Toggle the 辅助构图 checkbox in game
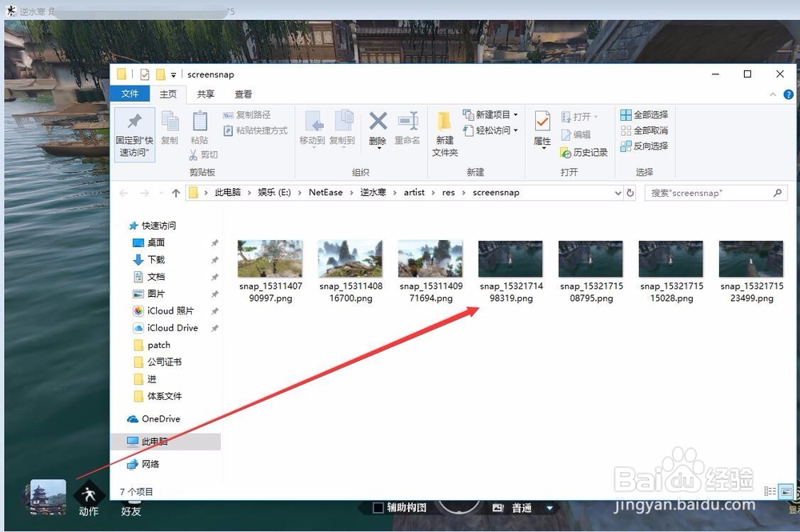This screenshot has height=532, width=800. pyautogui.click(x=378, y=507)
